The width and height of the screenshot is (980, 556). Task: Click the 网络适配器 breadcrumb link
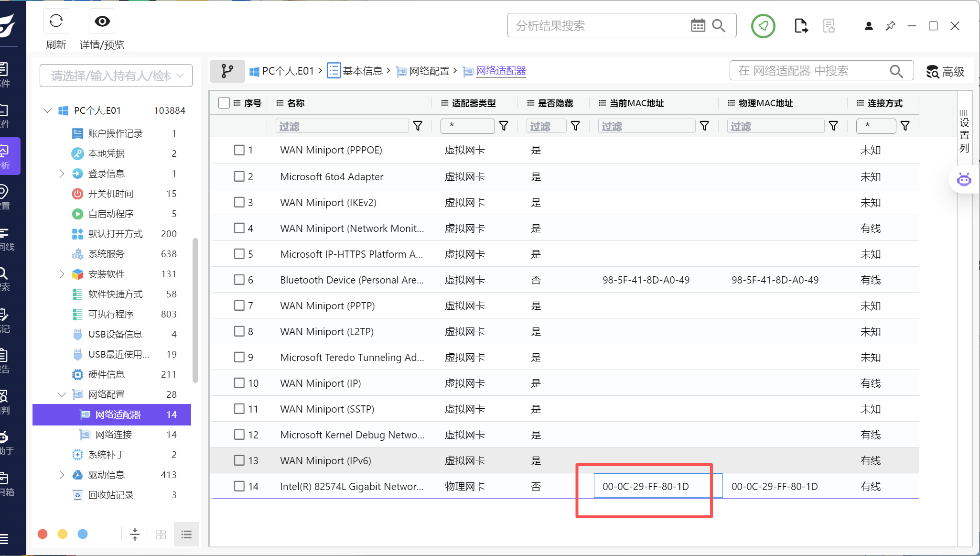(501, 71)
